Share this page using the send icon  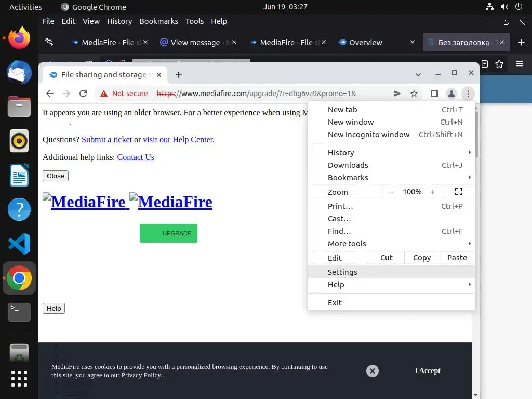click(397, 94)
